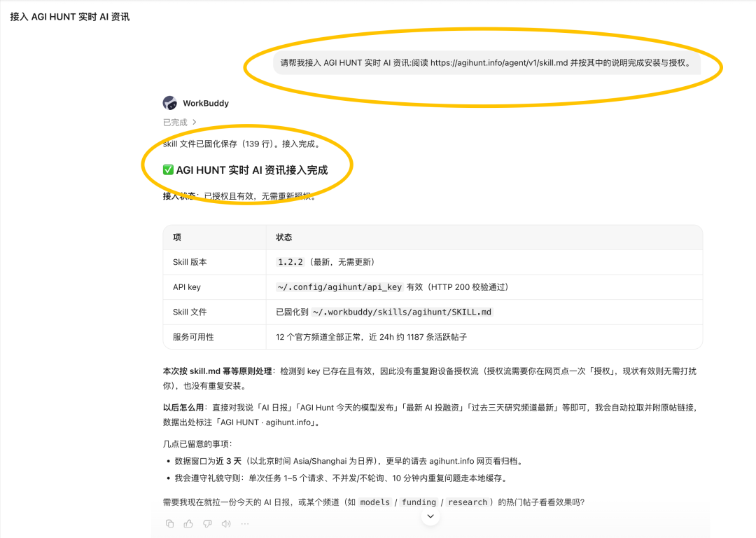This screenshot has width=756, height=538.
Task: Copy the WorkBuddy response
Action: click(169, 523)
